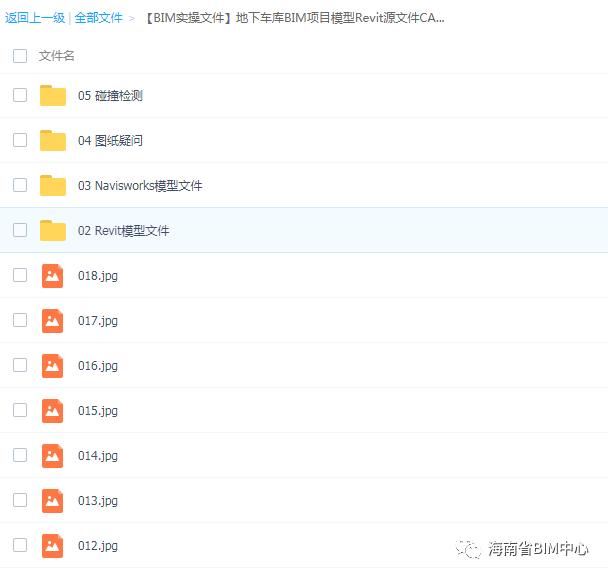Sort by the 文件名 column header
The height and width of the screenshot is (576, 608).
(x=56, y=56)
